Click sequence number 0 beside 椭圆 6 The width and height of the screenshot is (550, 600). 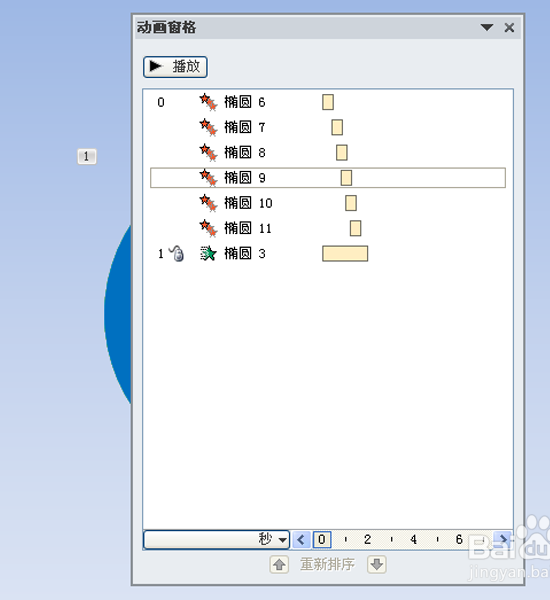pos(161,102)
